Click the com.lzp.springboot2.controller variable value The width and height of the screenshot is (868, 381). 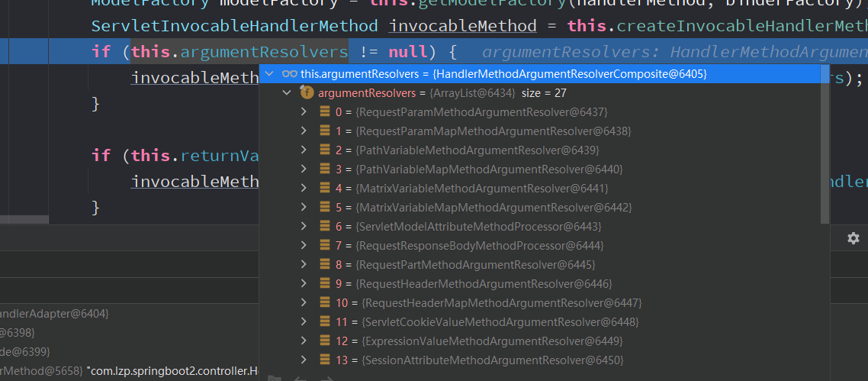click(x=172, y=370)
